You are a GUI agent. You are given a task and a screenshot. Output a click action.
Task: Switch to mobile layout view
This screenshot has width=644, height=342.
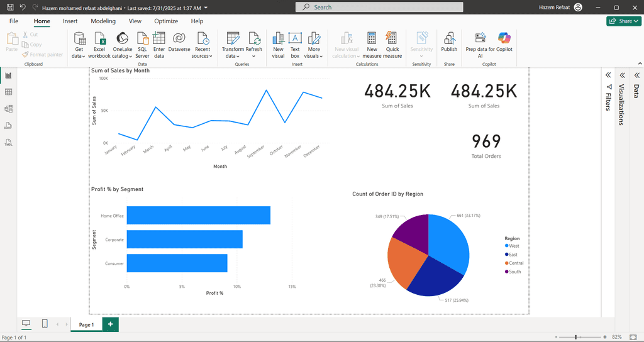pyautogui.click(x=45, y=324)
